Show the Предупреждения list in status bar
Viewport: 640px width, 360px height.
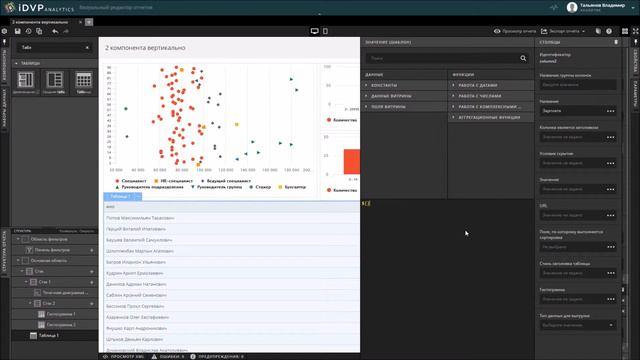click(x=217, y=356)
